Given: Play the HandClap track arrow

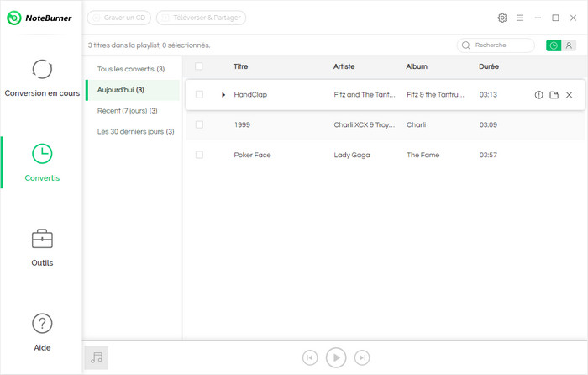Looking at the screenshot, I should (223, 95).
